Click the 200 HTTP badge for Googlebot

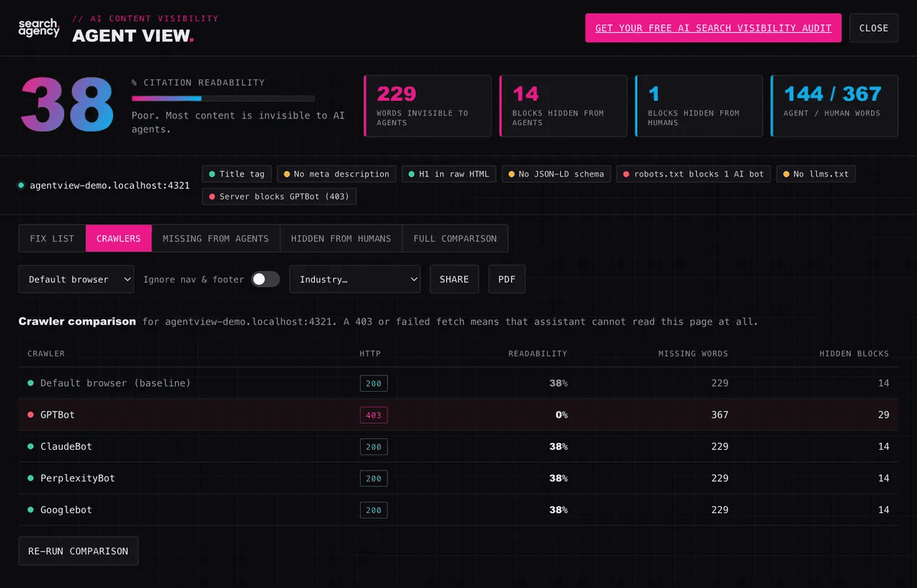374,510
